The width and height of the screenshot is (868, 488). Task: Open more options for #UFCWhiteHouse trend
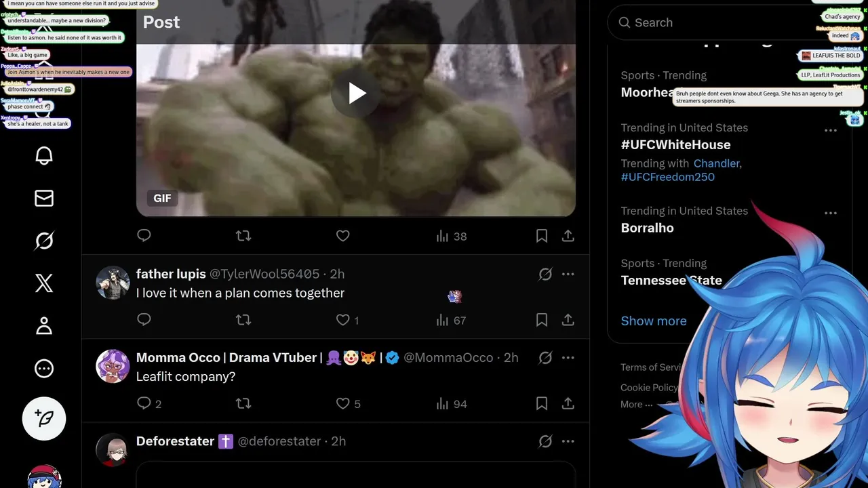[831, 130]
